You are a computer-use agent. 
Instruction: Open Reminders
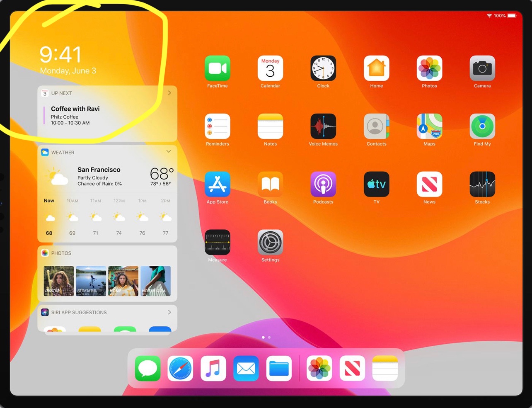tap(217, 126)
